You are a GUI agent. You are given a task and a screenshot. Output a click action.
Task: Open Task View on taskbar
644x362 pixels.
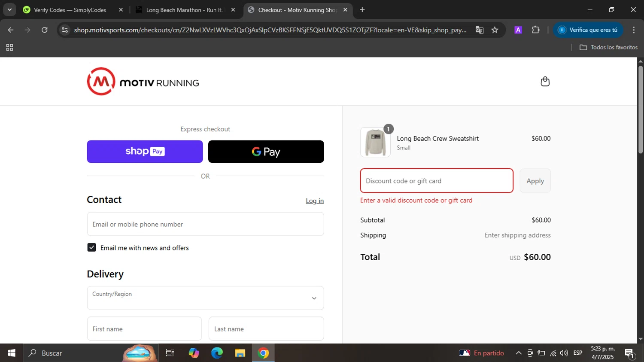point(170,353)
